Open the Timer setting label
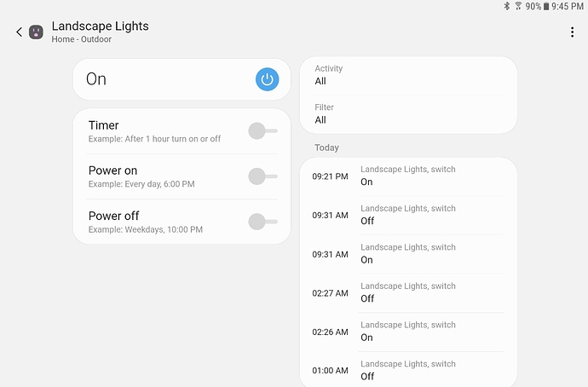This screenshot has width=588, height=387. [104, 125]
